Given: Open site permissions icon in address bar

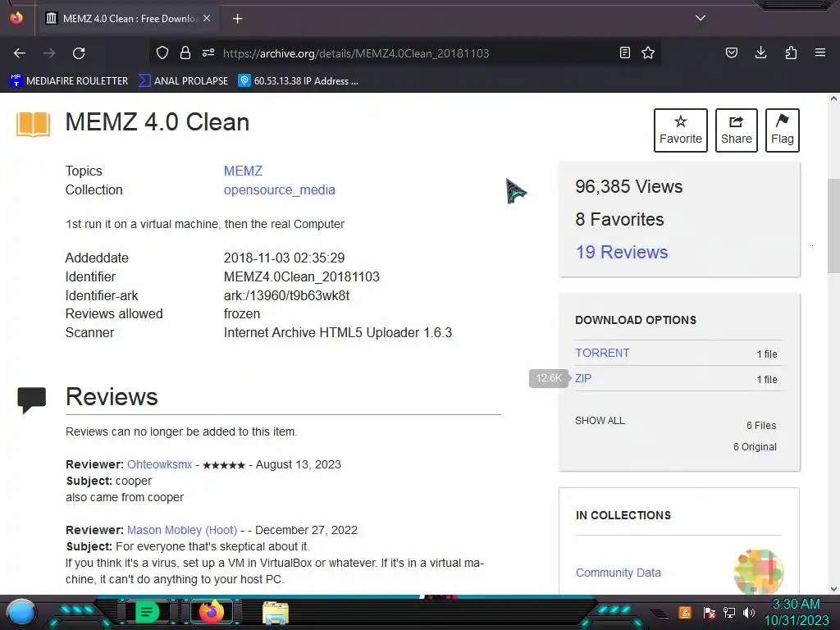Looking at the screenshot, I should 208,52.
